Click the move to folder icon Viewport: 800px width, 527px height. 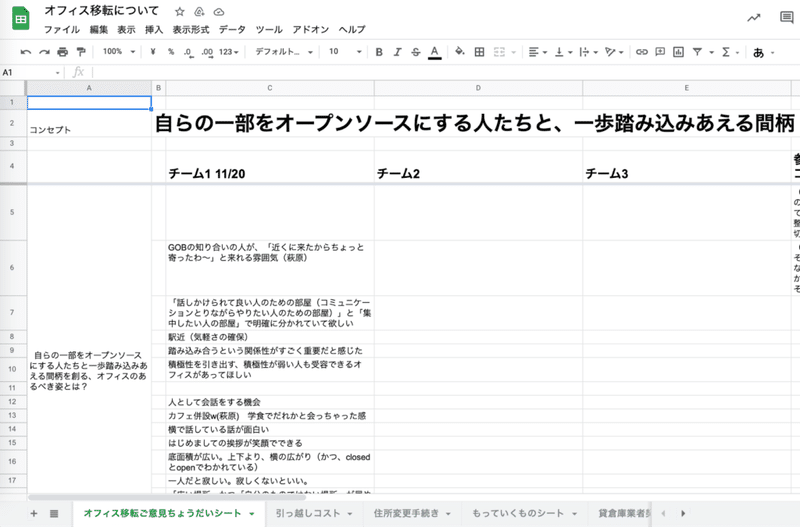[199, 12]
